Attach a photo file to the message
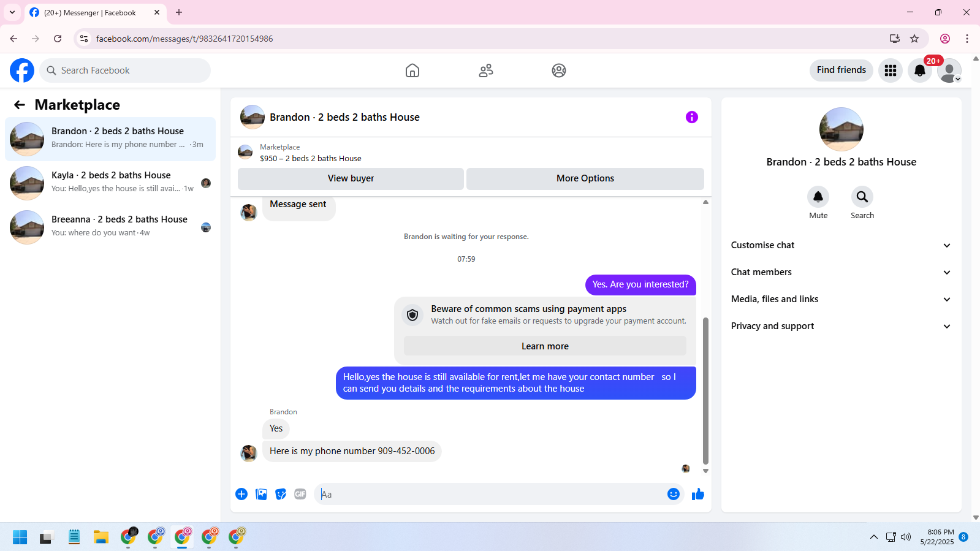This screenshot has height=551, width=980. [261, 494]
